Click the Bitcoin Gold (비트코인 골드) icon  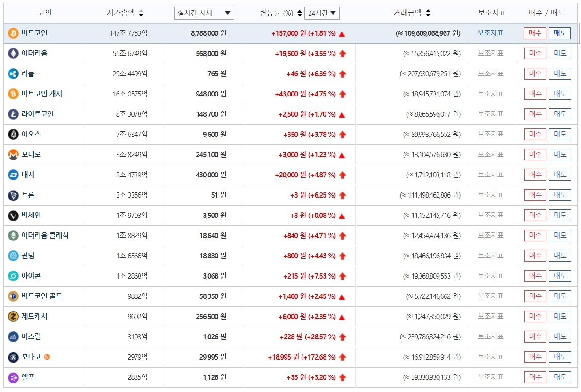(13, 296)
